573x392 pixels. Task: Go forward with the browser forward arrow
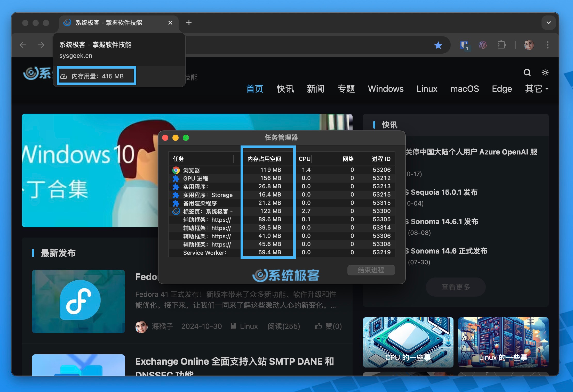tap(41, 45)
